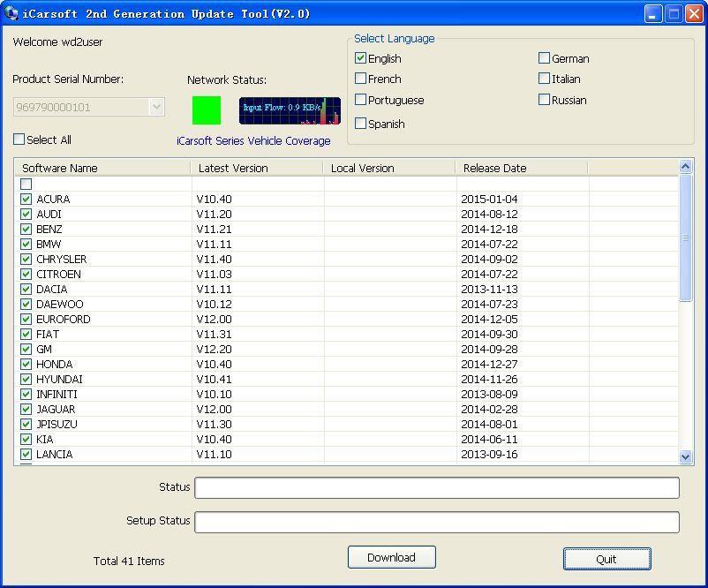Image resolution: width=708 pixels, height=588 pixels.
Task: Select the JAGUAR software name text
Action: point(56,409)
